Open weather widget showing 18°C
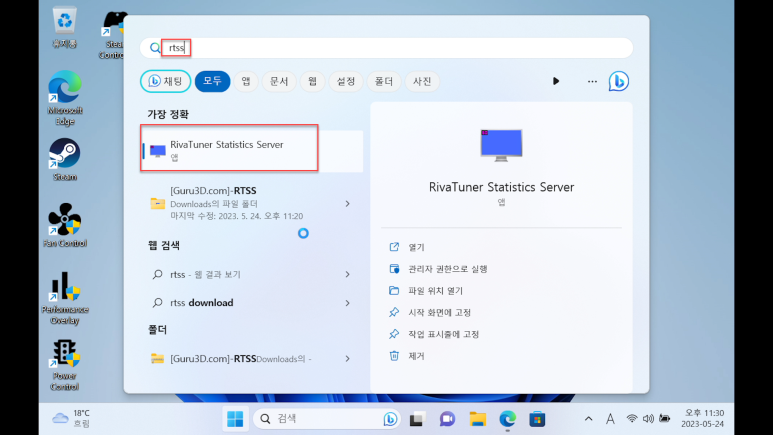This screenshot has width=773, height=435. point(71,418)
